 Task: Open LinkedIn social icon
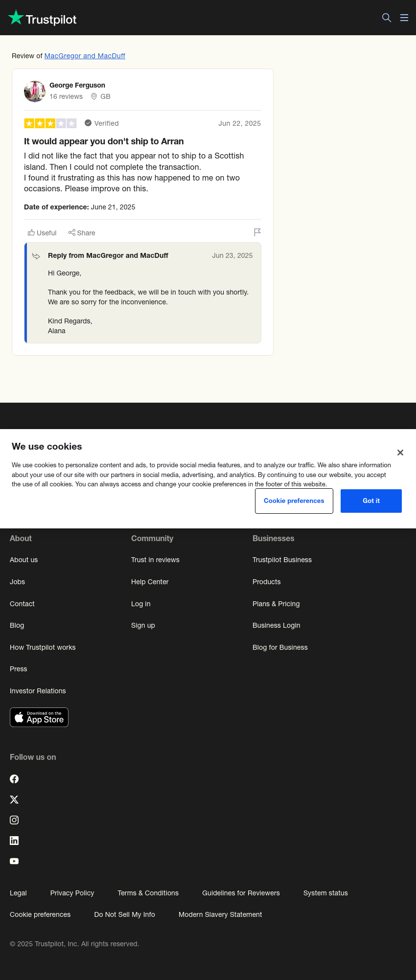tap(14, 841)
